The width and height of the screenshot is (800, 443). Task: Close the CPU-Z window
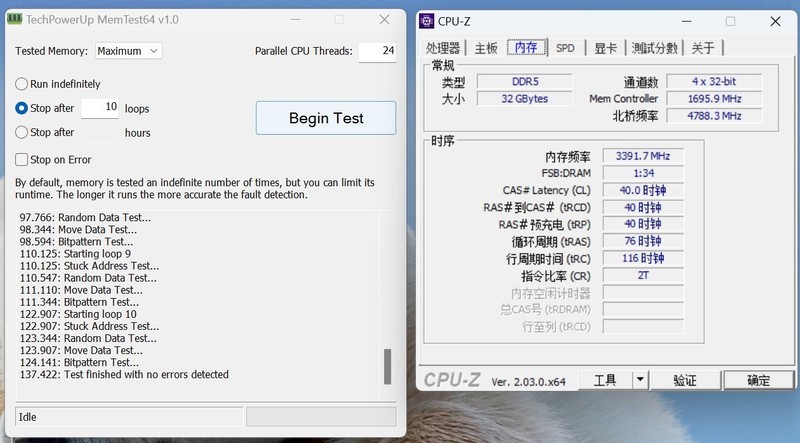tap(776, 21)
